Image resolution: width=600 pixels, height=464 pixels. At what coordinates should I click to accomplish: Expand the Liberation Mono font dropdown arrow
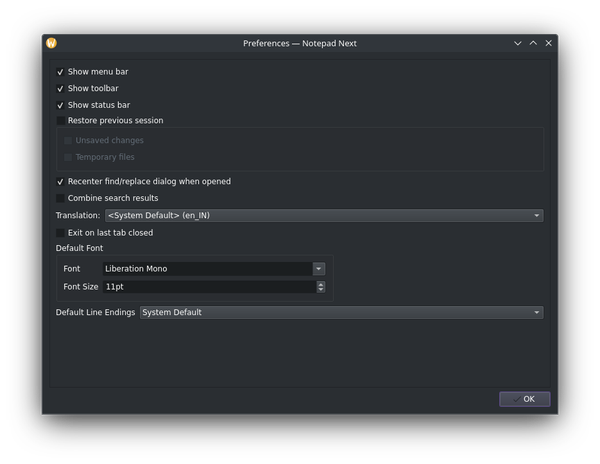tap(319, 269)
